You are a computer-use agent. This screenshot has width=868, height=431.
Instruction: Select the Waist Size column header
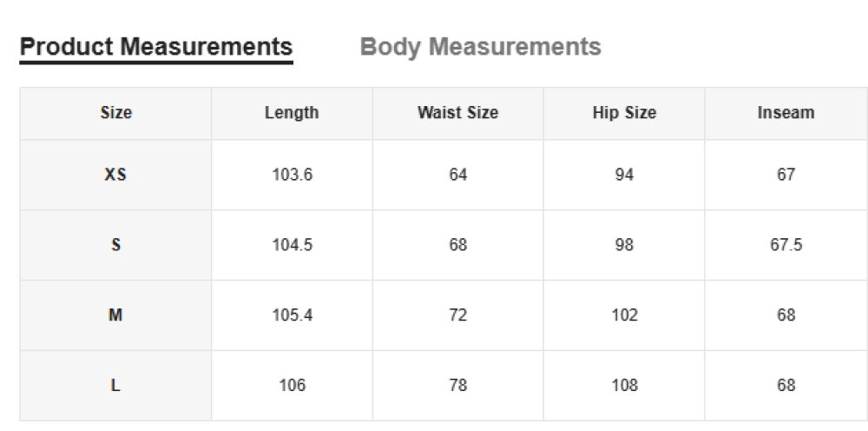pos(457,113)
